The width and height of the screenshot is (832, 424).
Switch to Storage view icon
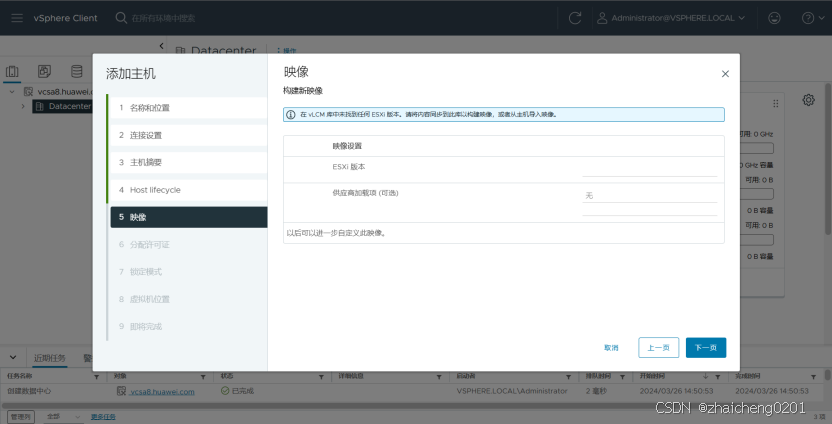click(x=77, y=72)
